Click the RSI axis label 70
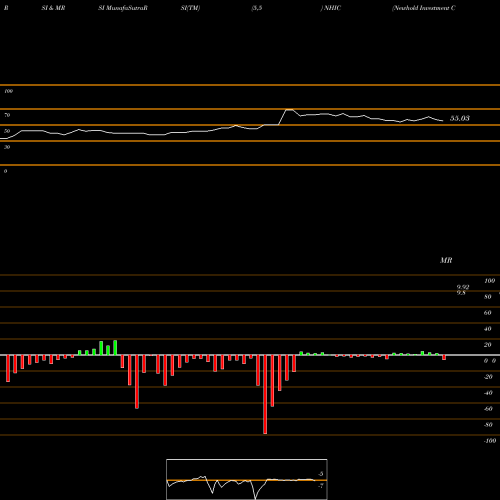This screenshot has height=500, width=500. click(7, 115)
